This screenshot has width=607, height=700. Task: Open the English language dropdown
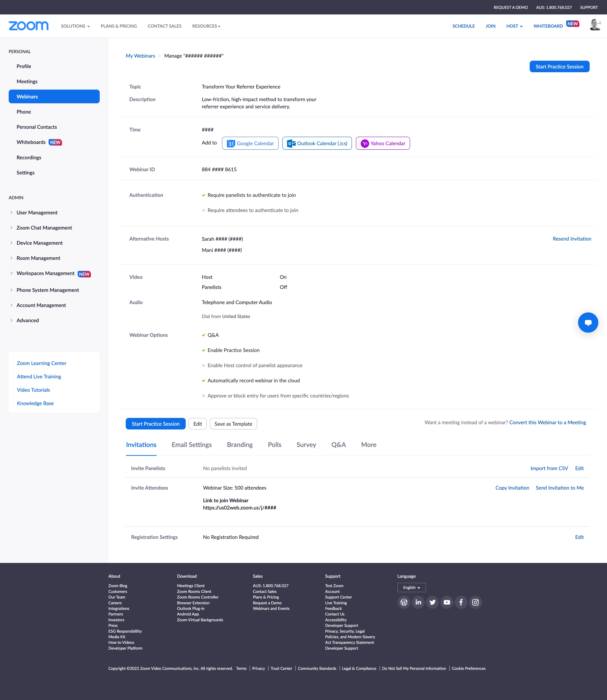click(x=411, y=587)
